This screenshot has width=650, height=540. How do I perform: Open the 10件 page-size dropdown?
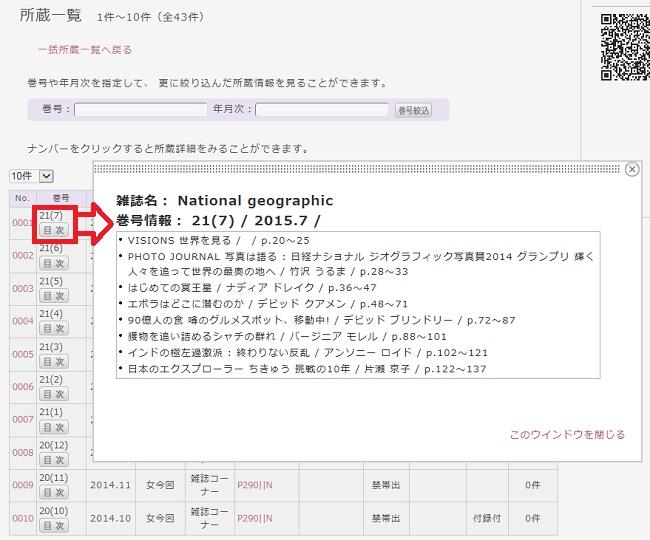tap(32, 176)
